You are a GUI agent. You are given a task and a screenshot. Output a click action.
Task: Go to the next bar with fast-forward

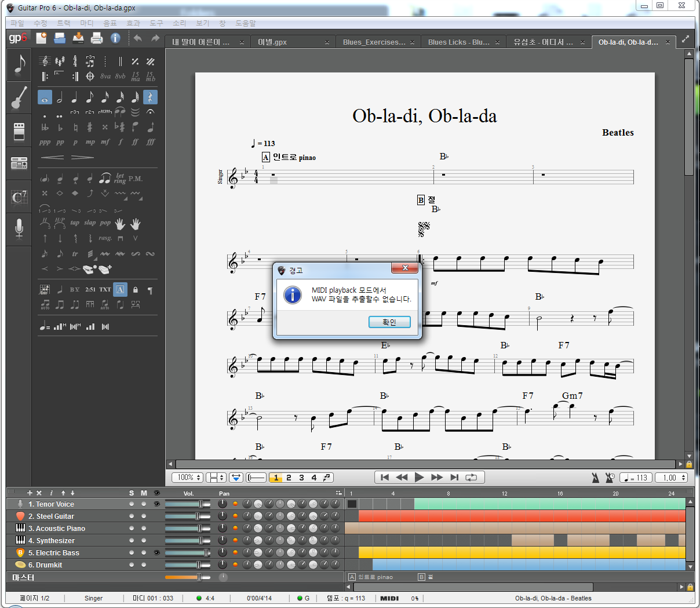coord(437,478)
